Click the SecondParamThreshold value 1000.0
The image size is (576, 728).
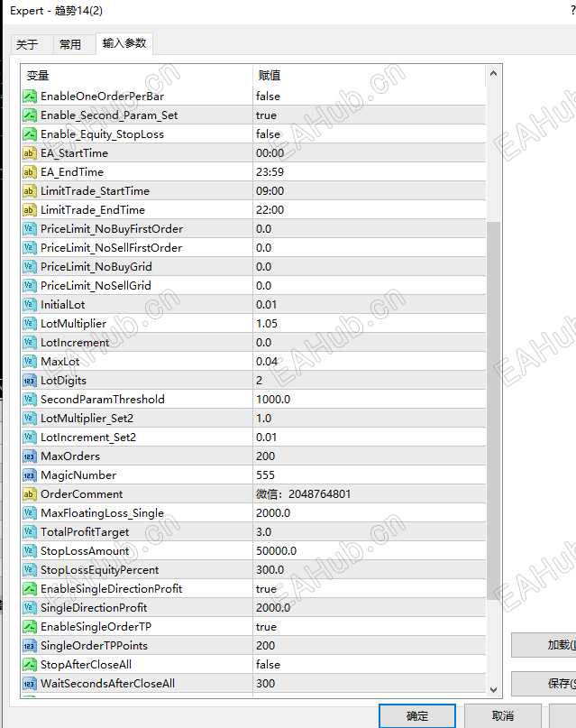pos(273,400)
